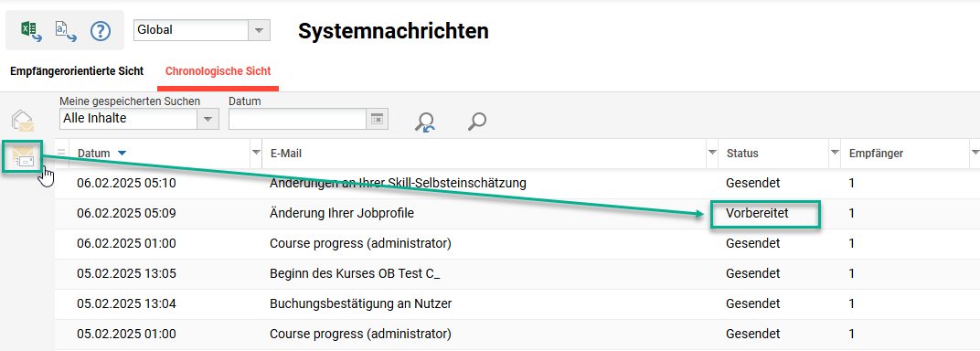The image size is (980, 351).
Task: Select row dated 05.02.2025 13:05
Action: (x=517, y=273)
